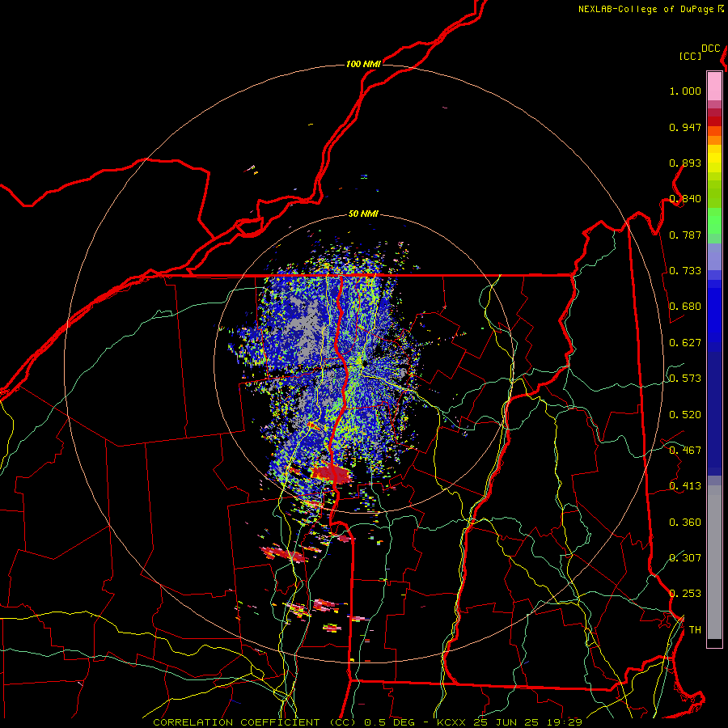Select the 0.413 scale value
Screen dimensions: 728x728
click(685, 486)
